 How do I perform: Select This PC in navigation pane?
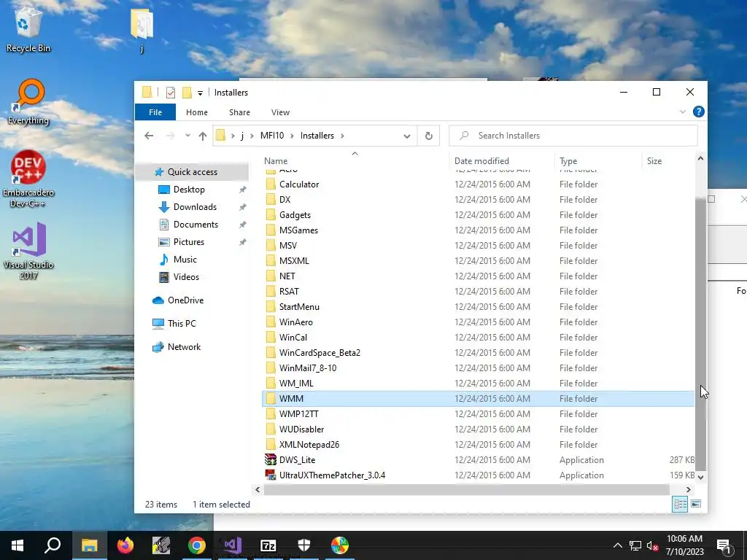182,324
